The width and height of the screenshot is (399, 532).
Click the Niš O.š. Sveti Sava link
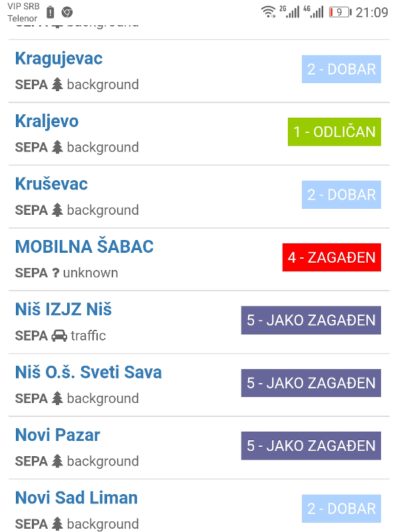[89, 372]
